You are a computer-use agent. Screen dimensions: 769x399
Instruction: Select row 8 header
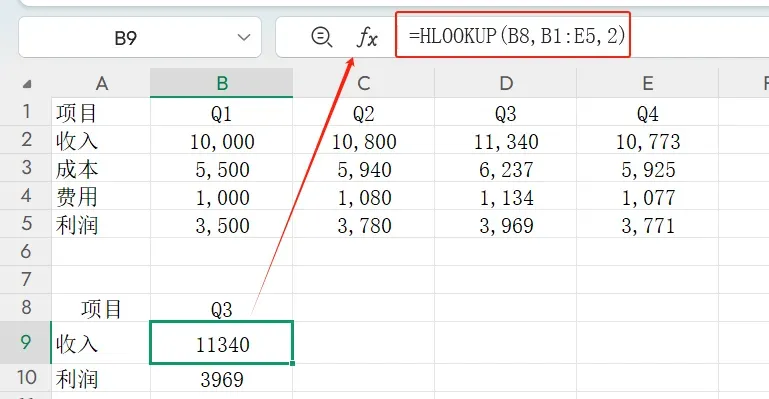tap(26, 307)
